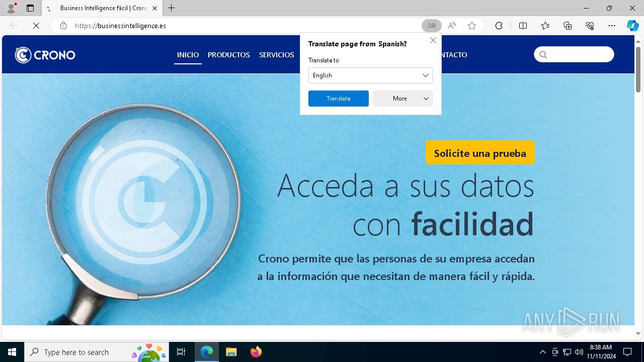644x362 pixels.
Task: Click the Edge icon on taskbar
Action: pos(207,352)
